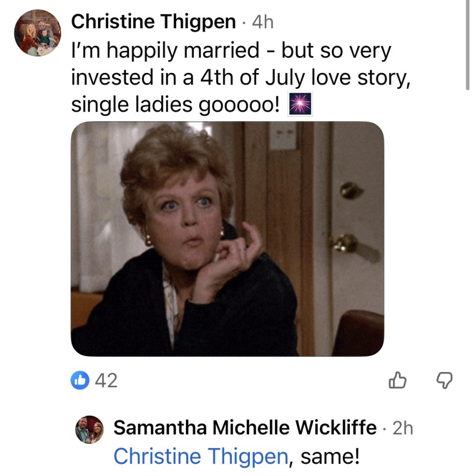
Task: Dislike the comment with thumbs-down icon
Action: (444, 380)
